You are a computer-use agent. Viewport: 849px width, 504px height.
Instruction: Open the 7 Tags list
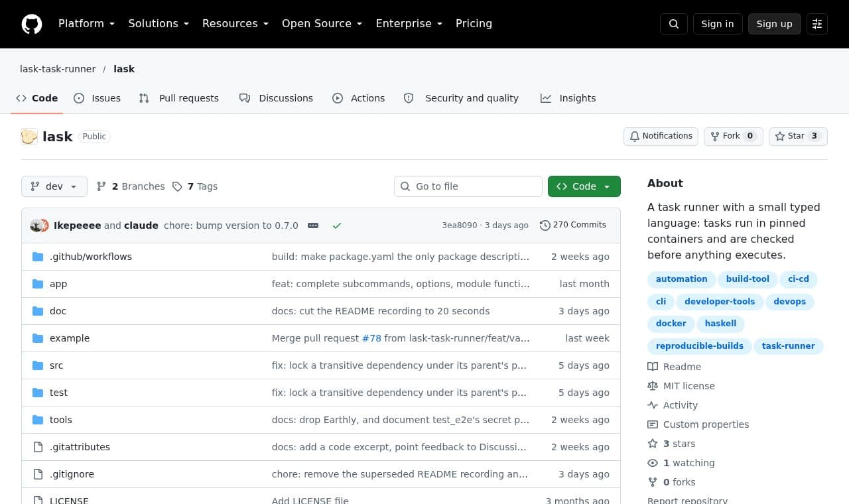195,186
